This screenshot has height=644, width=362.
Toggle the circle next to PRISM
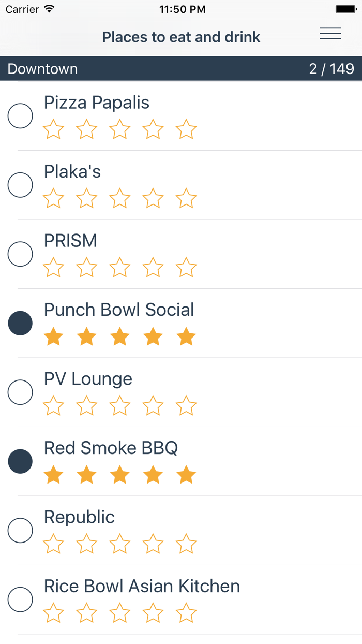pyautogui.click(x=20, y=254)
